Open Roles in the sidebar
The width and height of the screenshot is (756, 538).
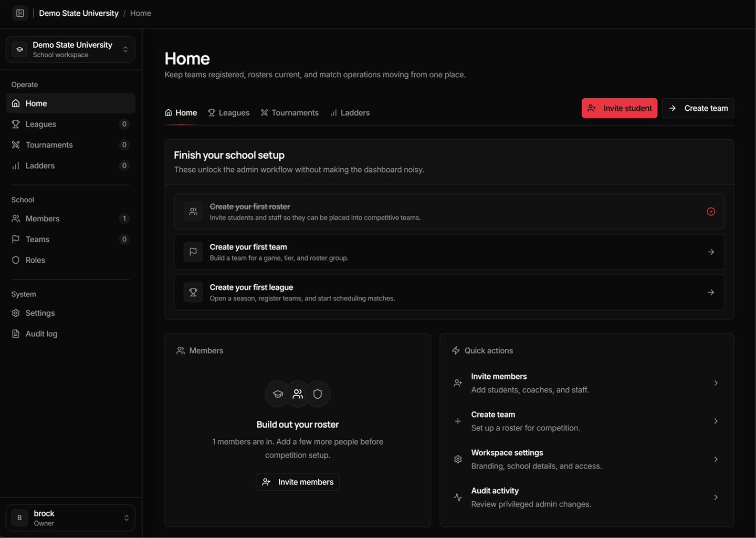pos(70,260)
